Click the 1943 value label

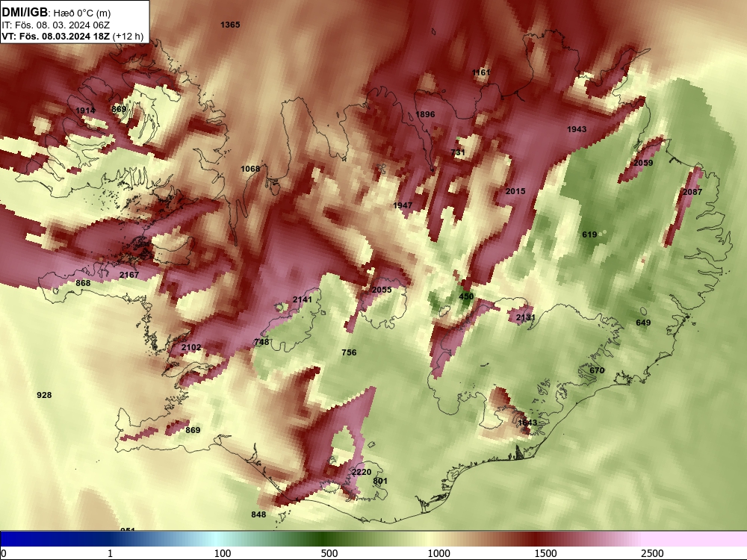pyautogui.click(x=577, y=129)
